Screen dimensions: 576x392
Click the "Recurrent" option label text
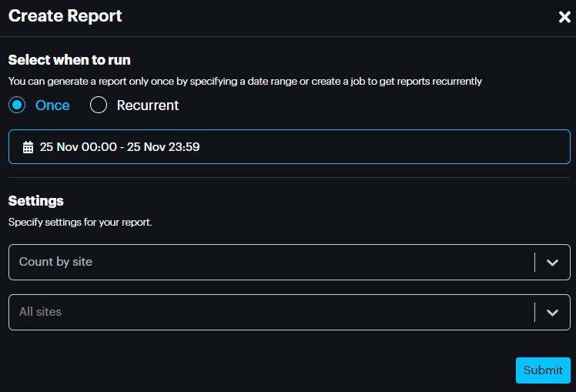pyautogui.click(x=148, y=106)
